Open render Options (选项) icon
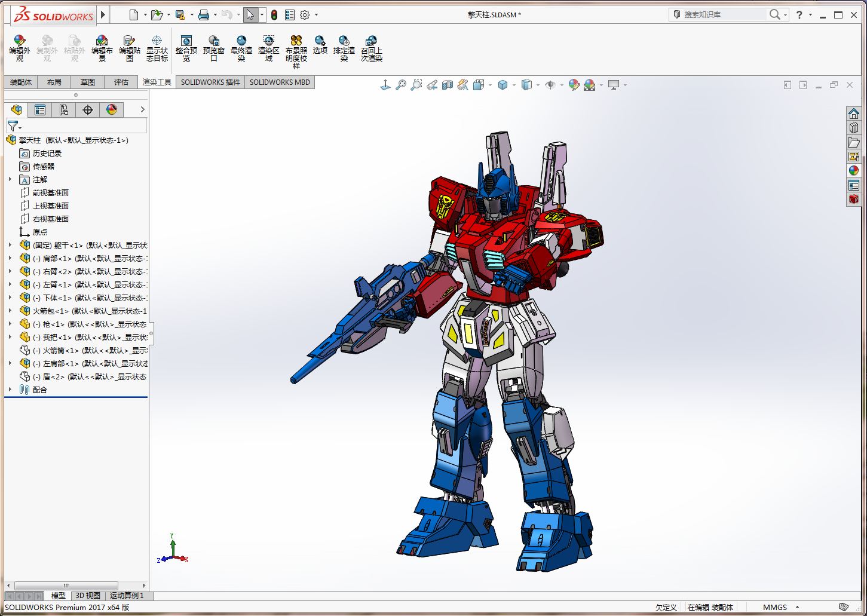The width and height of the screenshot is (867, 616). pos(320,45)
